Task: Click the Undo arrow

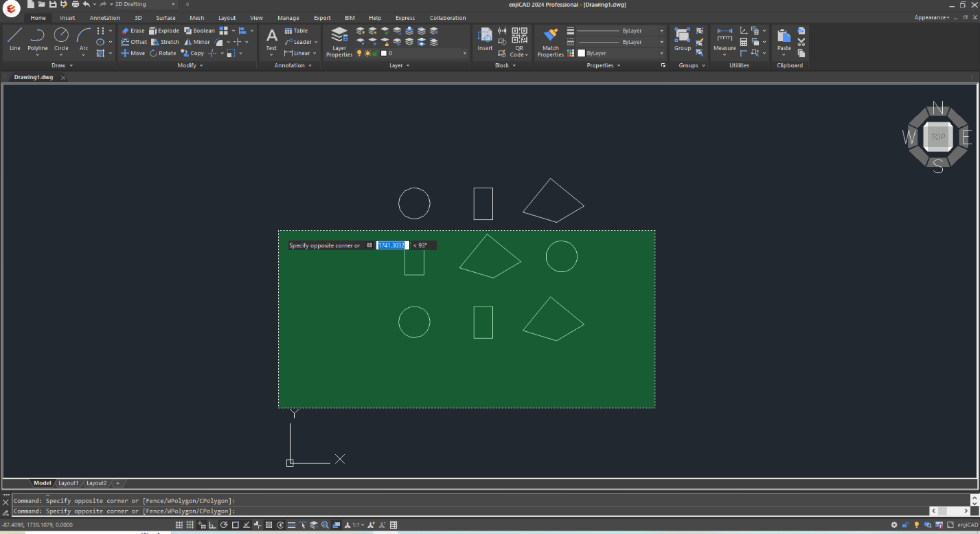Action: click(87, 4)
